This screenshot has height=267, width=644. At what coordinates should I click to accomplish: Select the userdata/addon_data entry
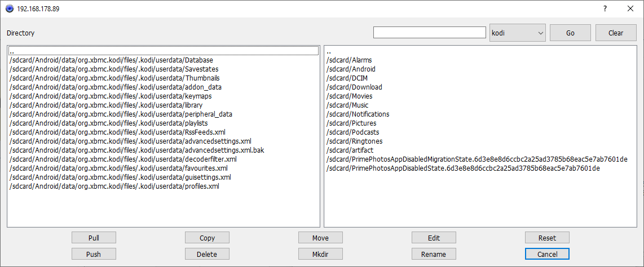click(x=164, y=87)
